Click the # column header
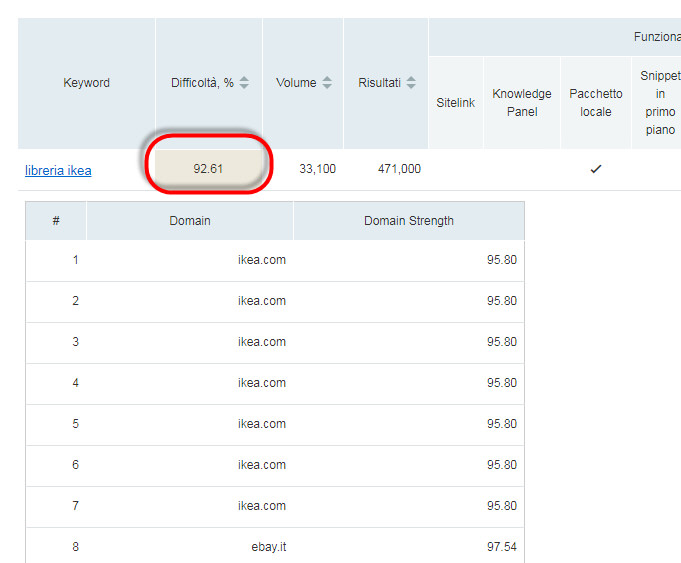Image resolution: width=681 pixels, height=563 pixels. (x=56, y=221)
